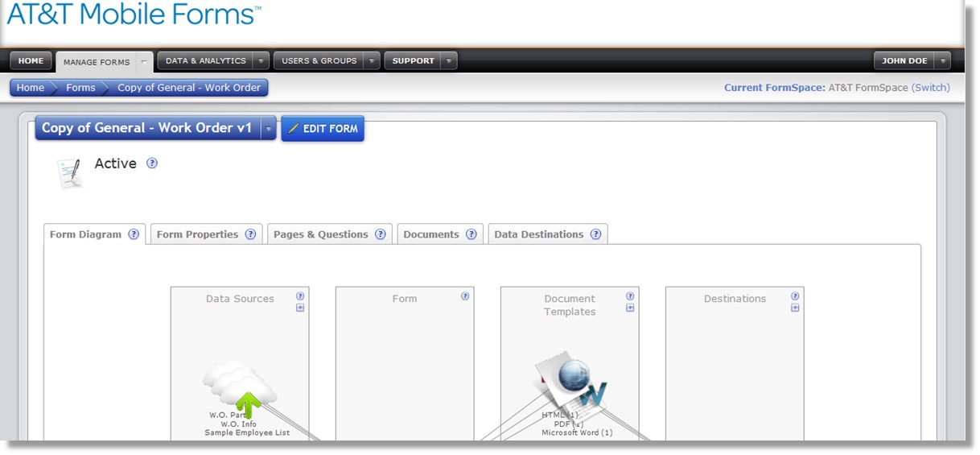Open the Support menu
980x455 pixels.
click(x=413, y=61)
